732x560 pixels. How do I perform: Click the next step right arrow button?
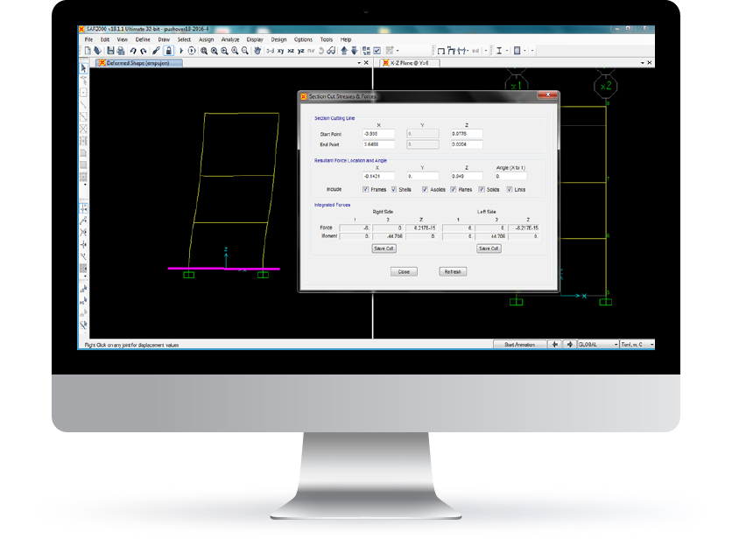[570, 345]
